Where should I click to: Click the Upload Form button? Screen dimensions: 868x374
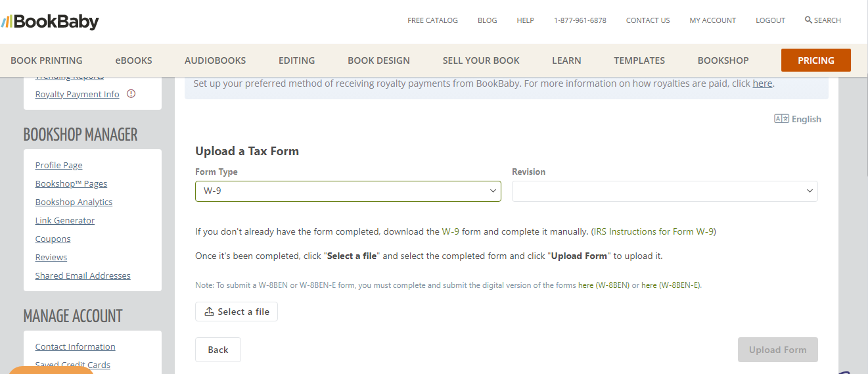click(x=778, y=350)
